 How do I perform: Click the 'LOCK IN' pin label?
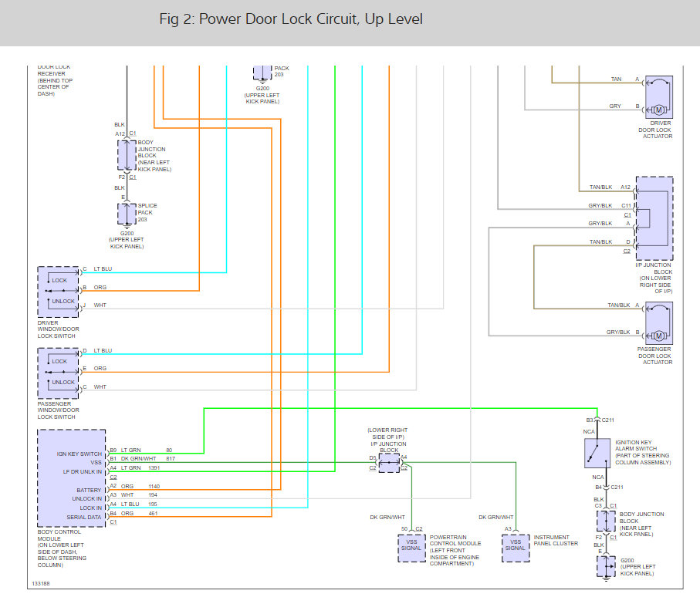[x=90, y=508]
